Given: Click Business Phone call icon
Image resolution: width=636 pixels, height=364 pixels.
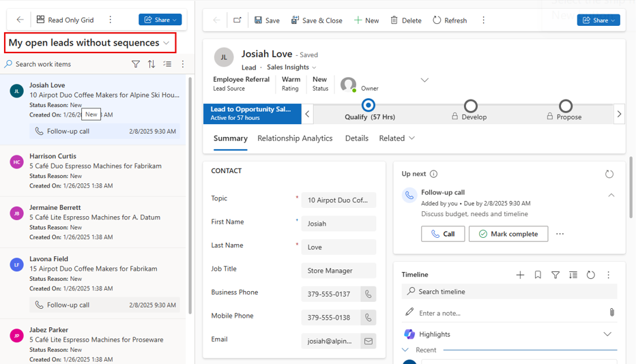Looking at the screenshot, I should click(x=368, y=294).
